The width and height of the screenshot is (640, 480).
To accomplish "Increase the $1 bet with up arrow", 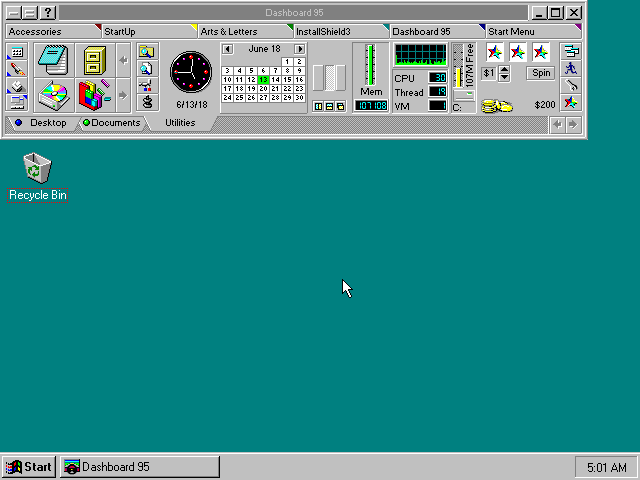I will pyautogui.click(x=504, y=69).
